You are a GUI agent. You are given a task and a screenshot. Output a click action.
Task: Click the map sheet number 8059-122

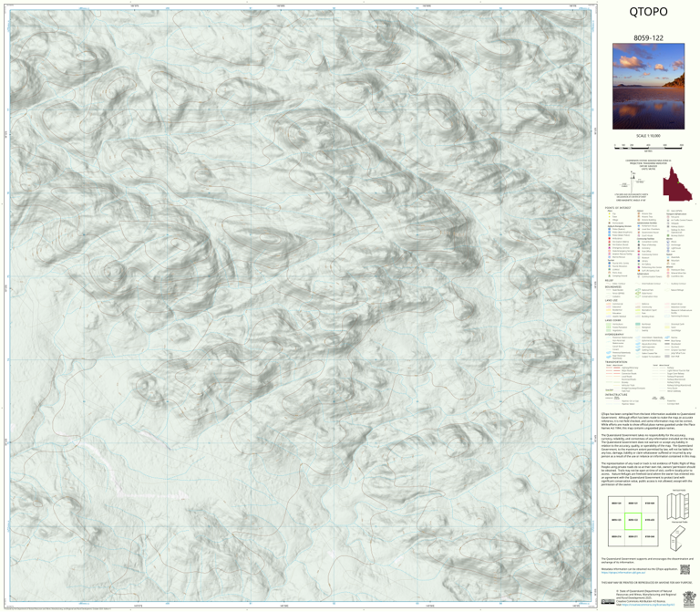(x=648, y=38)
